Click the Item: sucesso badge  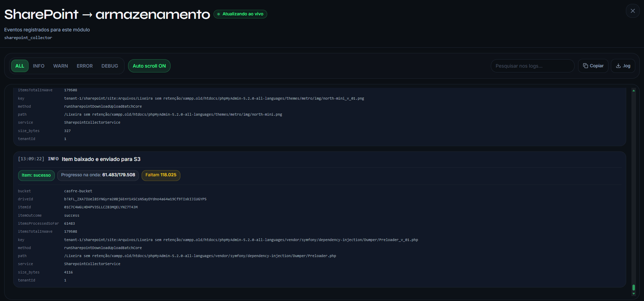[x=36, y=175]
